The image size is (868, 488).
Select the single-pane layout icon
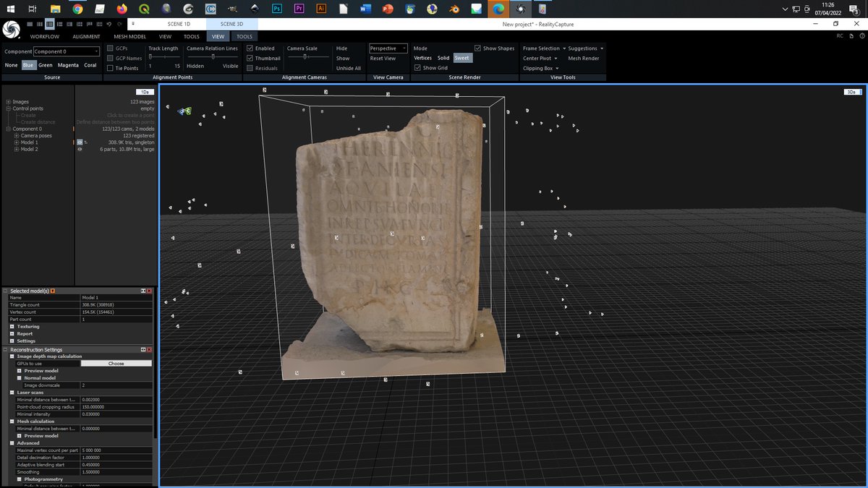(29, 24)
